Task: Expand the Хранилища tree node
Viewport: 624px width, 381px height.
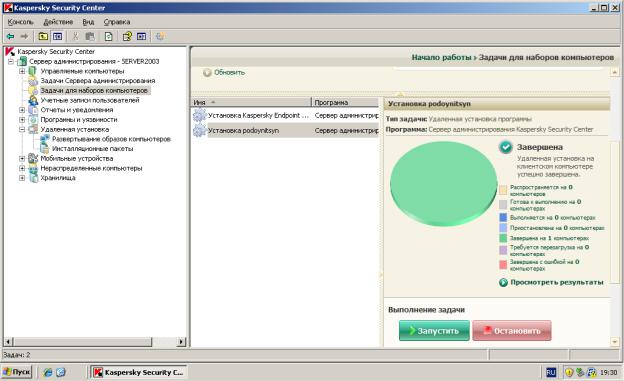Action: [22, 178]
